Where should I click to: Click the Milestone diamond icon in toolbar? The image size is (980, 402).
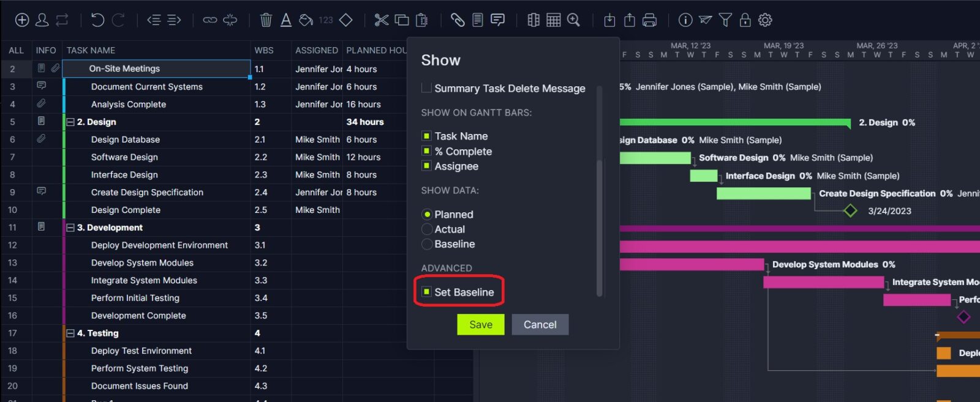(x=346, y=20)
